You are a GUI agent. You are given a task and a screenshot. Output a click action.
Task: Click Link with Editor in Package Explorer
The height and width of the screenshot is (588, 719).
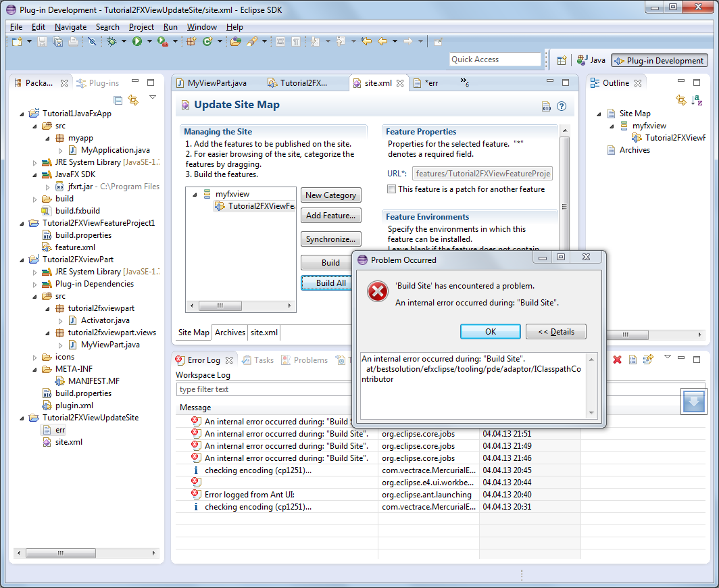[x=133, y=100]
